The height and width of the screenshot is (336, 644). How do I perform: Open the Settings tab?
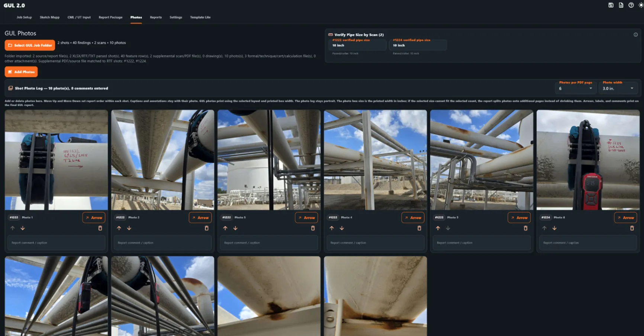click(176, 17)
